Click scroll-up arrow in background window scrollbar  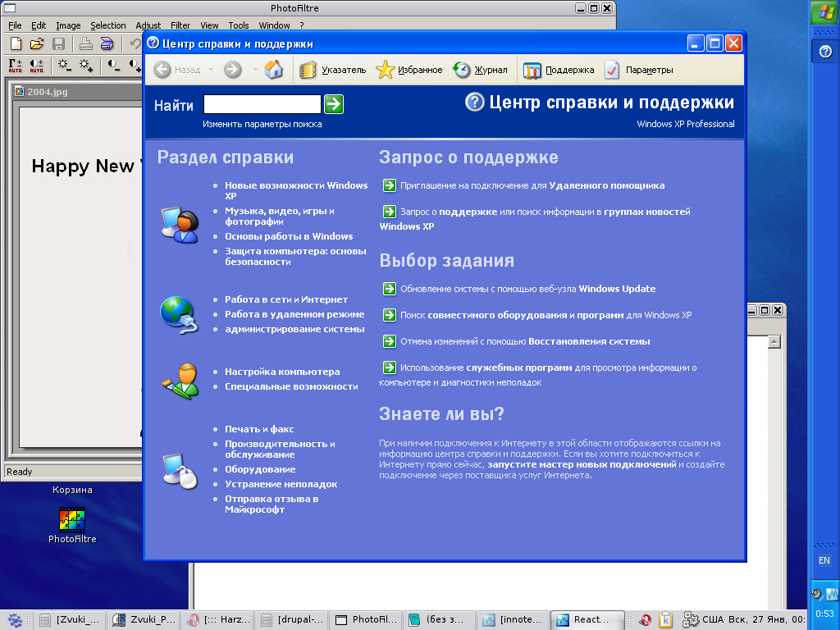(x=774, y=342)
